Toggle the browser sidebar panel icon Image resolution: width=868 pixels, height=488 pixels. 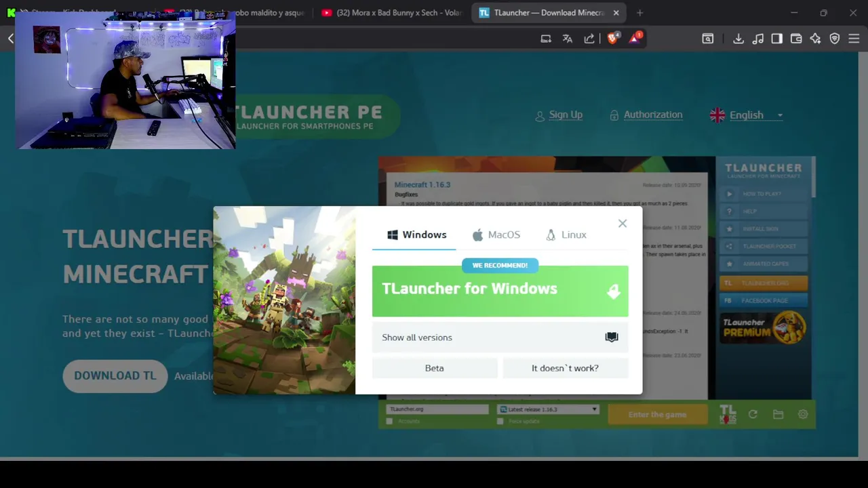pyautogui.click(x=777, y=39)
